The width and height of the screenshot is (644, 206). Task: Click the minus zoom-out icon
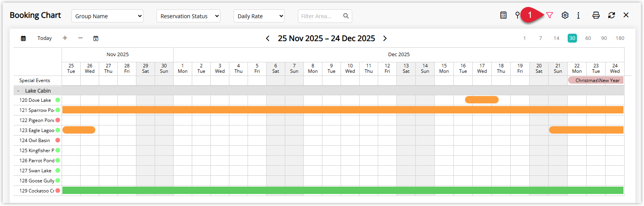(x=80, y=38)
